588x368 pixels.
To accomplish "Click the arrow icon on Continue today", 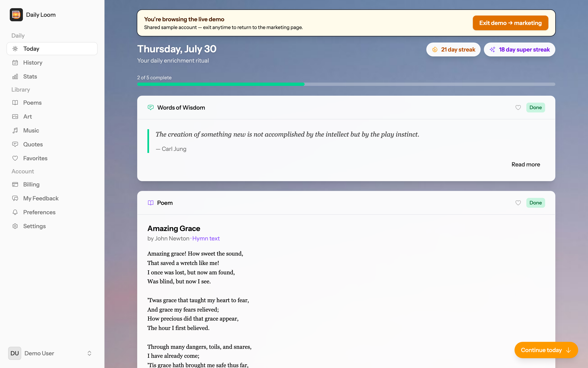I will (568, 350).
